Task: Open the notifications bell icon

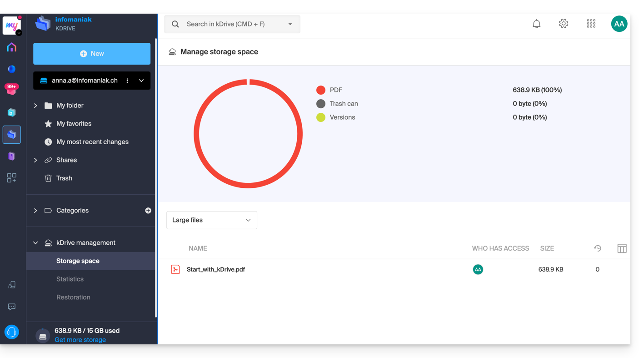Action: click(536, 24)
